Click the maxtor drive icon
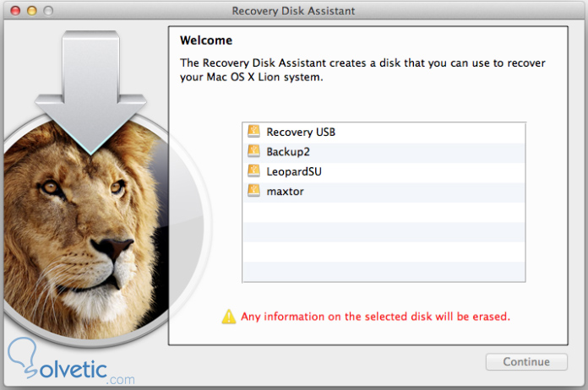The image size is (588, 390). click(253, 191)
